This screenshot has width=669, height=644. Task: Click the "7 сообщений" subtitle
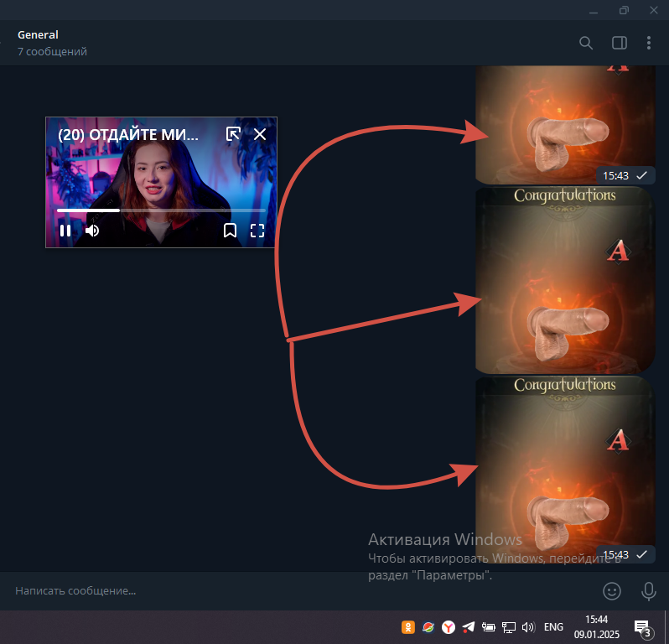52,52
